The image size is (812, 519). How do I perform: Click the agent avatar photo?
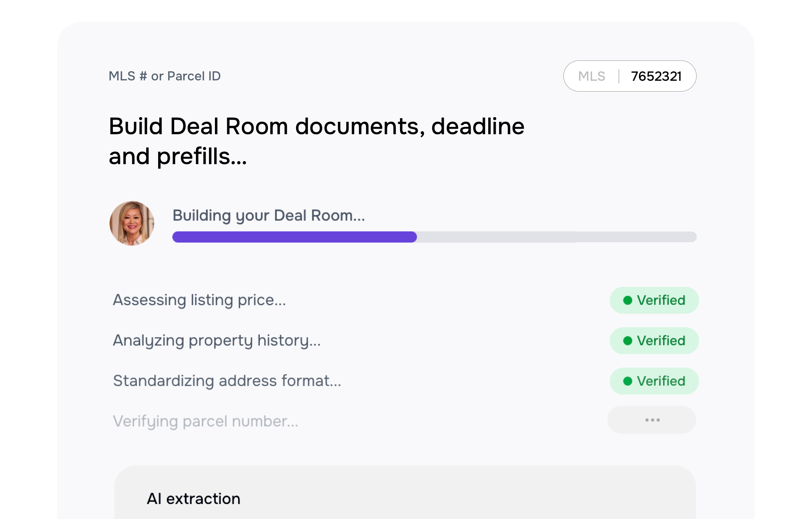click(x=132, y=223)
